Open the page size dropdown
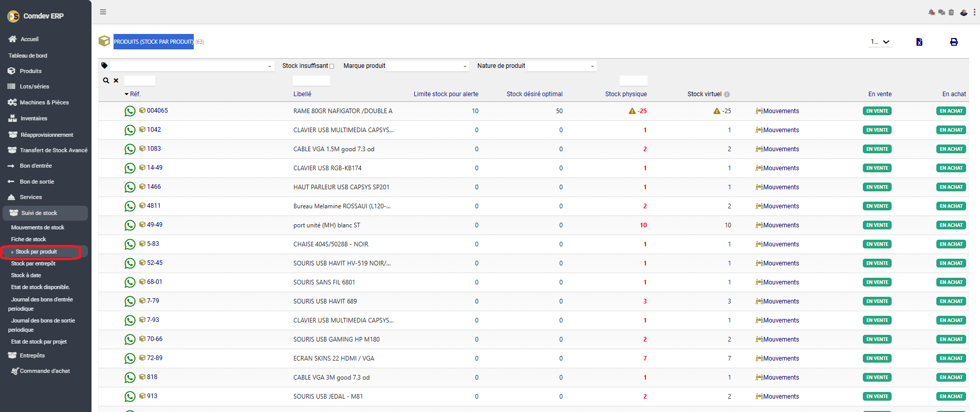The image size is (980, 412). (880, 42)
